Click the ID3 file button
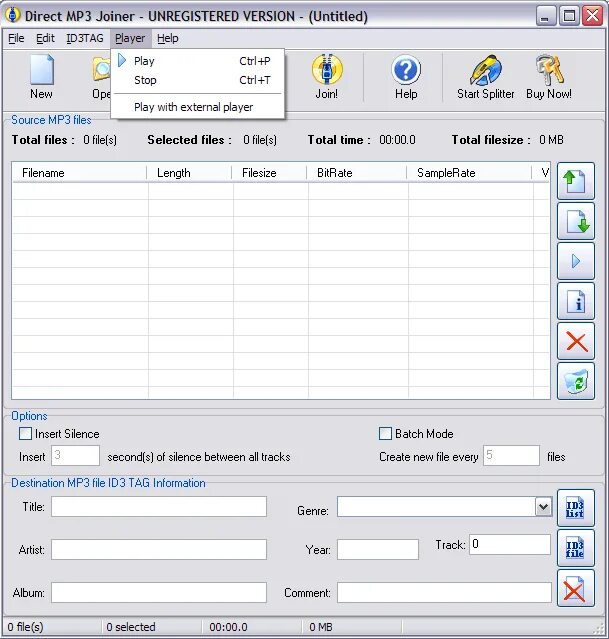 (576, 548)
